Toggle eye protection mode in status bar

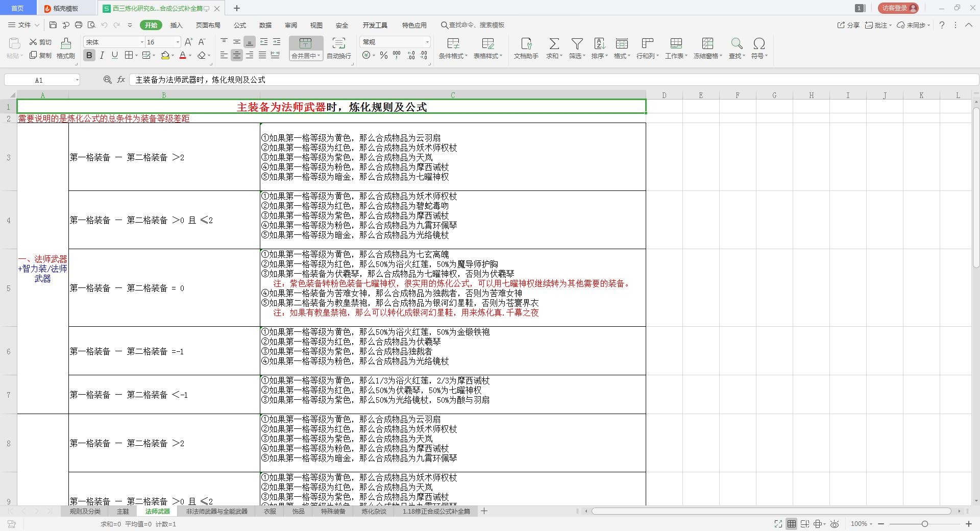tap(835, 524)
